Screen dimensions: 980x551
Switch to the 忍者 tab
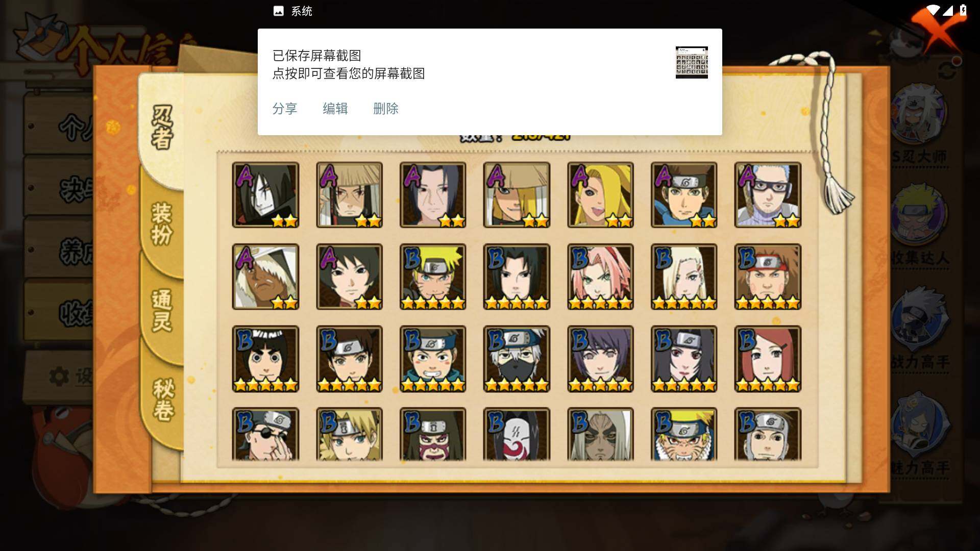(162, 128)
